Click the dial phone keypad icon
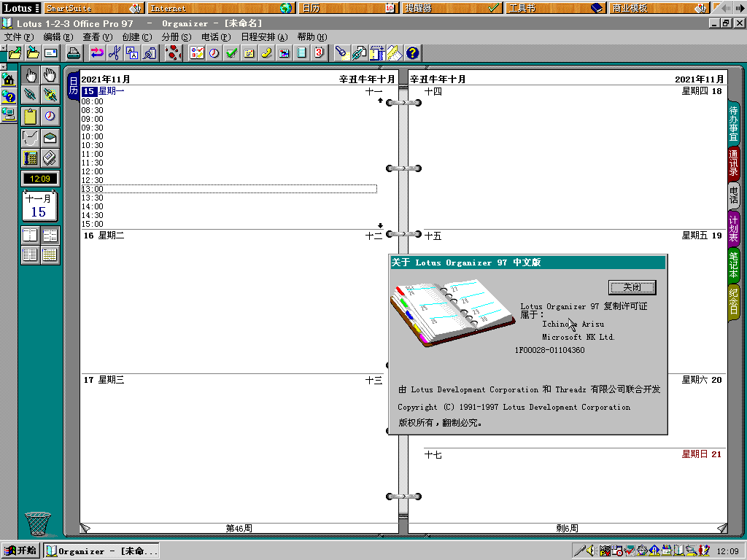The image size is (747, 560). [31, 157]
